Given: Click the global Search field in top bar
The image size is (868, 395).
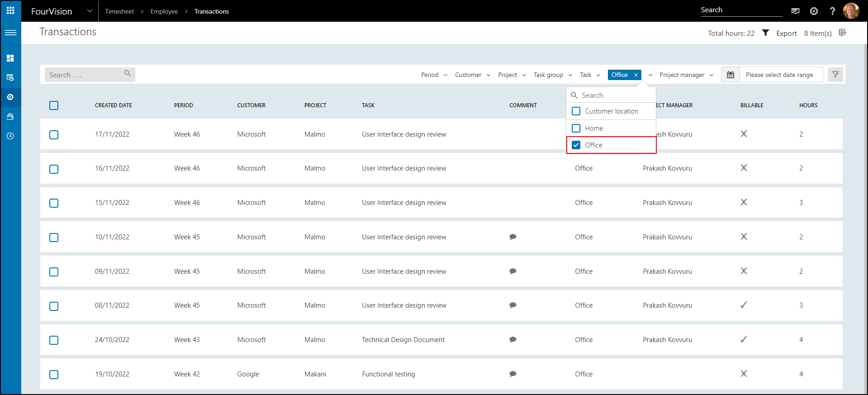Looking at the screenshot, I should click(741, 10).
